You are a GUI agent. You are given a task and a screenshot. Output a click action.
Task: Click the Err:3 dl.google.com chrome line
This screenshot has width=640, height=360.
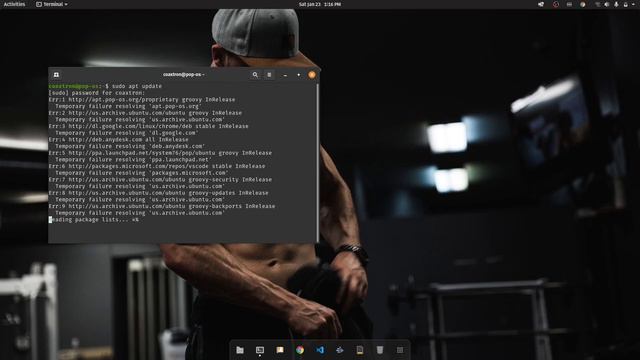click(x=149, y=126)
